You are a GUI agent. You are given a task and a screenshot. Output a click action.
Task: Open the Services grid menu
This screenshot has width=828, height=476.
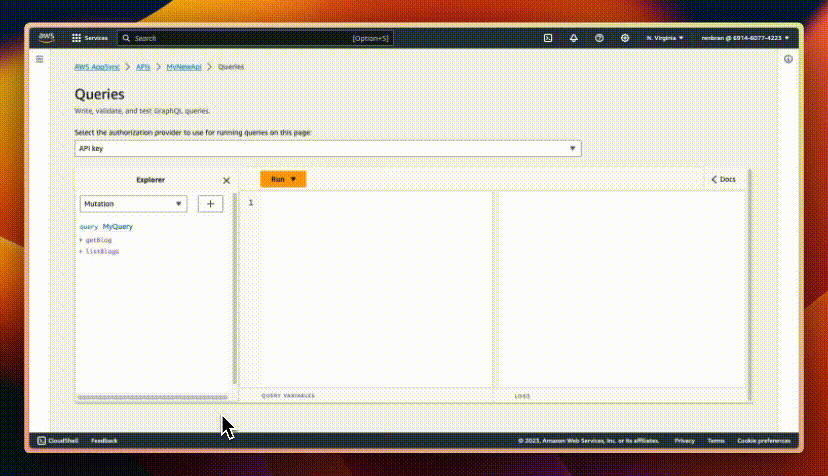pos(90,38)
